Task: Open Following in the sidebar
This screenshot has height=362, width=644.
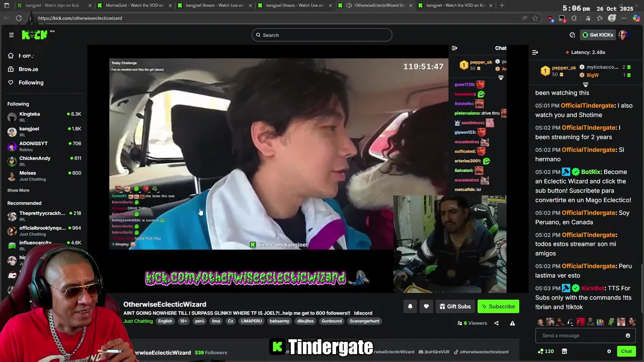Action: pyautogui.click(x=26, y=82)
